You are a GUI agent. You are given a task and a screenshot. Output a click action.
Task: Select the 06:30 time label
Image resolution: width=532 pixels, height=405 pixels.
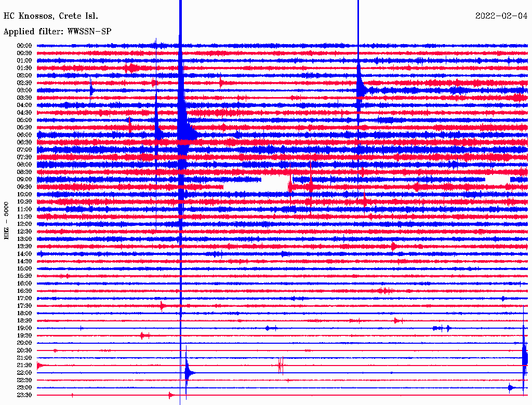click(x=24, y=142)
